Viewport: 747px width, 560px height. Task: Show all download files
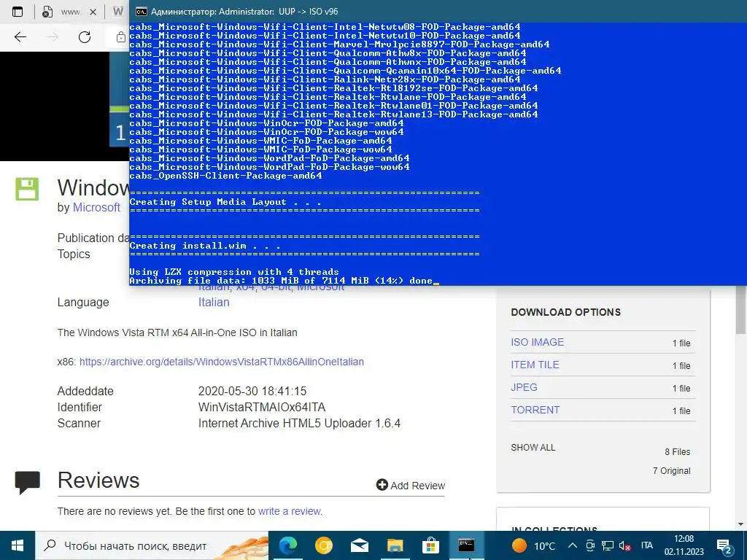(x=533, y=448)
